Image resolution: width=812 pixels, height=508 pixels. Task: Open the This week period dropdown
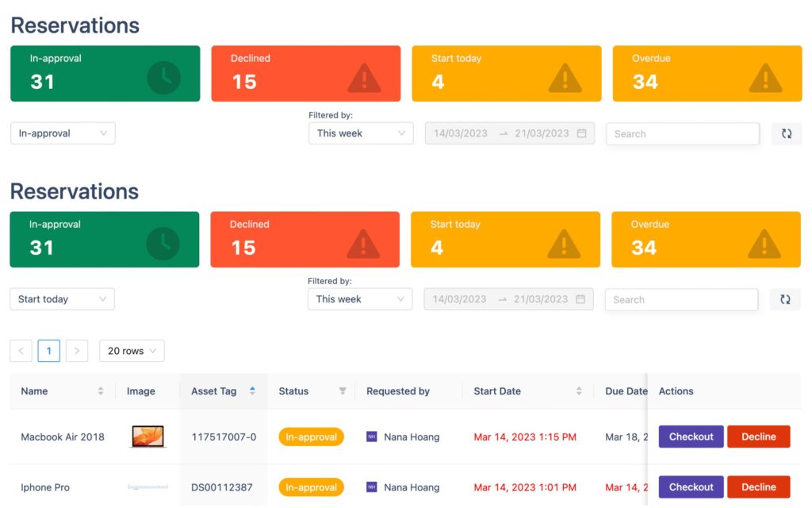click(x=361, y=133)
